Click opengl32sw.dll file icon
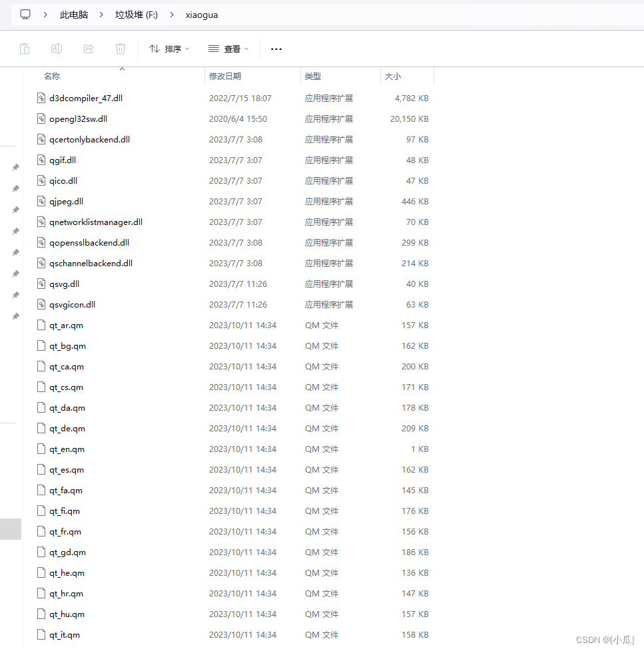644x651 pixels. [41, 118]
